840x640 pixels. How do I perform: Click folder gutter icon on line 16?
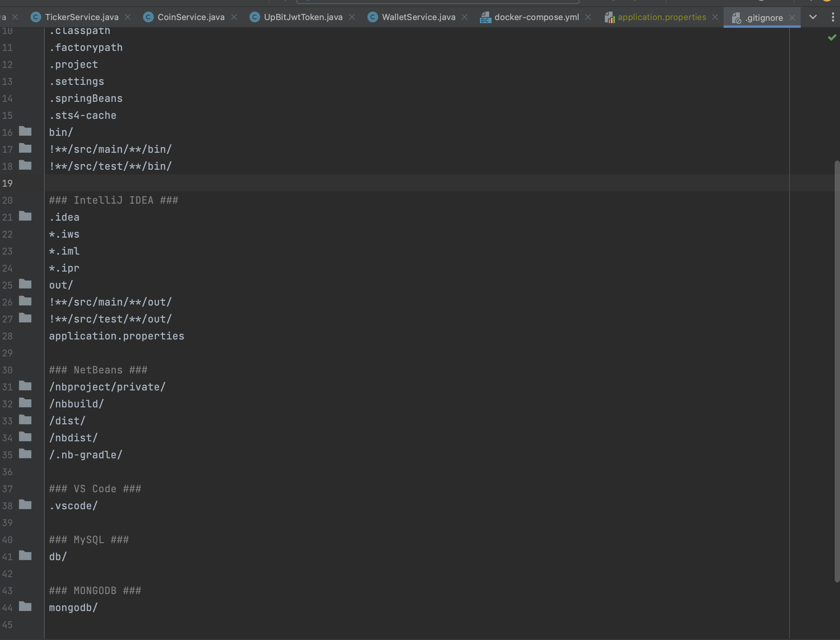coord(25,132)
